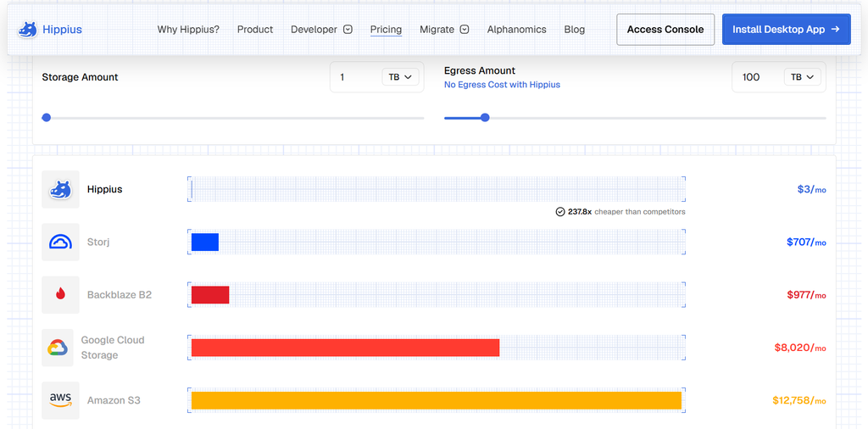Expand the Migrate menu chevron
This screenshot has width=868, height=429.
(x=465, y=30)
